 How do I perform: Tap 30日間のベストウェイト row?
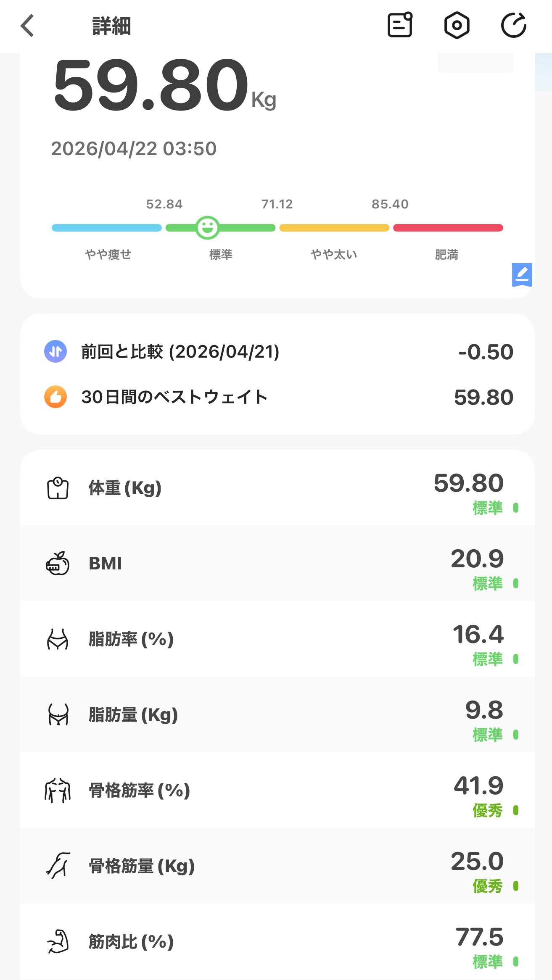[277, 397]
